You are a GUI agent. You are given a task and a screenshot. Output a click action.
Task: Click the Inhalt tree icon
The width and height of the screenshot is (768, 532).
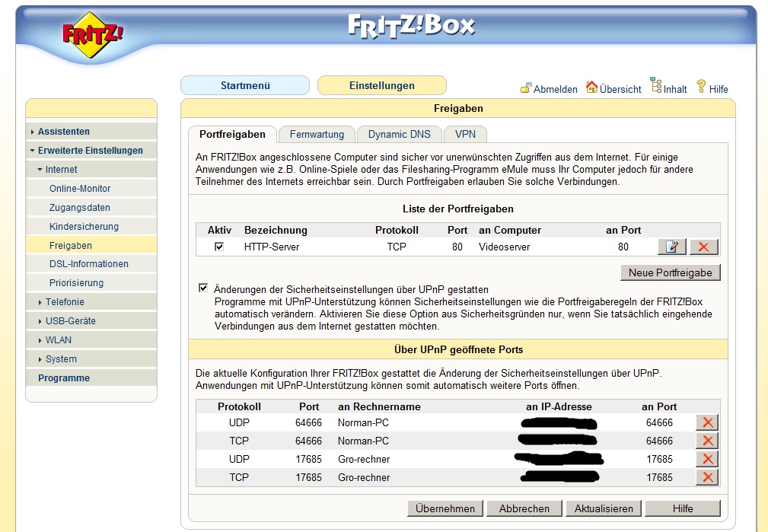click(656, 84)
